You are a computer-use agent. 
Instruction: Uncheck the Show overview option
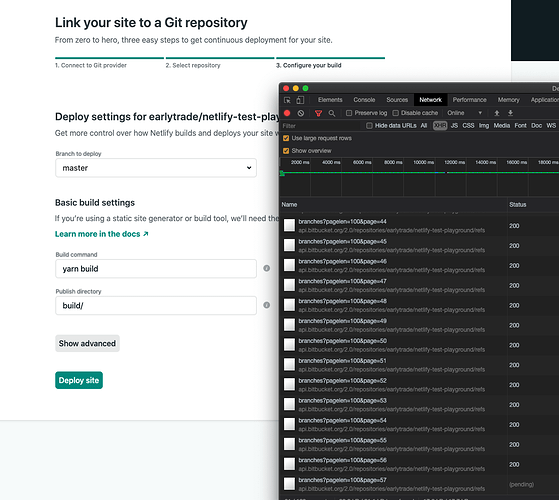point(286,151)
